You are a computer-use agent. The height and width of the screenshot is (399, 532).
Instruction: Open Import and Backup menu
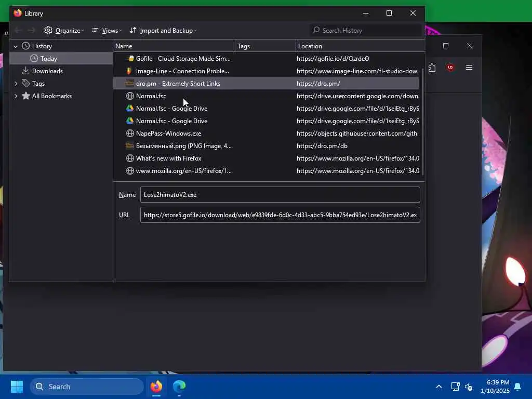tap(163, 31)
